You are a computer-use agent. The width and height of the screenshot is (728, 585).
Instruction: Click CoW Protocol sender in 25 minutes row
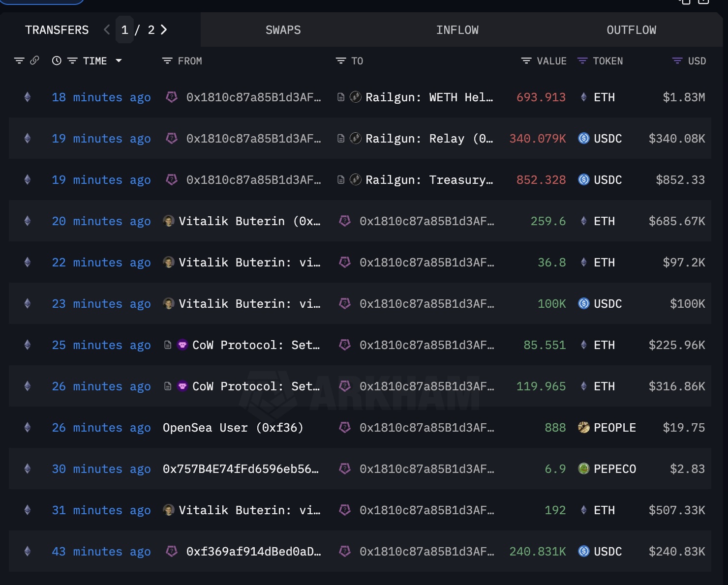(256, 345)
